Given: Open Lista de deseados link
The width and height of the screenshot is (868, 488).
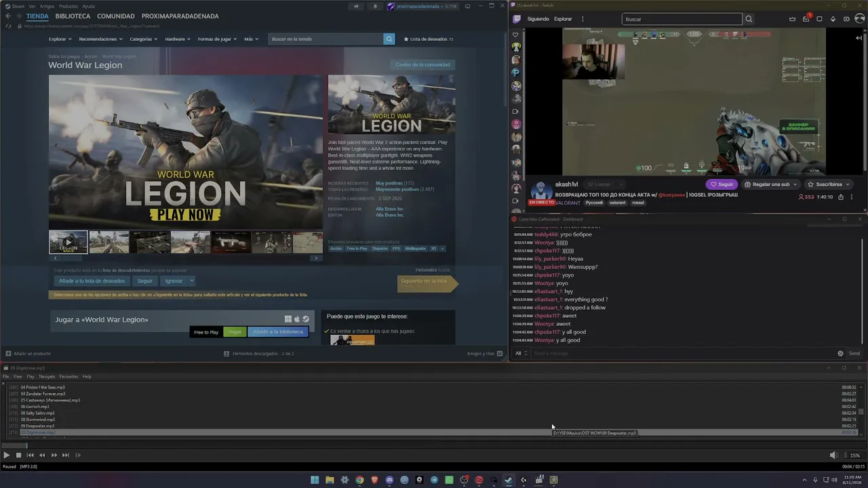Looking at the screenshot, I should [429, 39].
